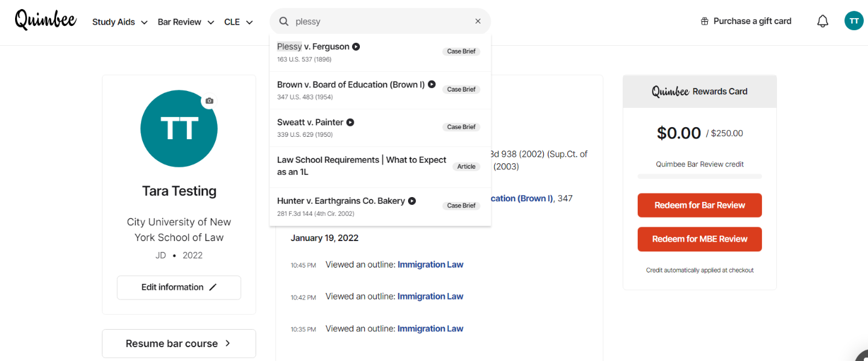Image resolution: width=868 pixels, height=361 pixels.
Task: Click the $0.00 rewards balance
Action: (x=679, y=133)
